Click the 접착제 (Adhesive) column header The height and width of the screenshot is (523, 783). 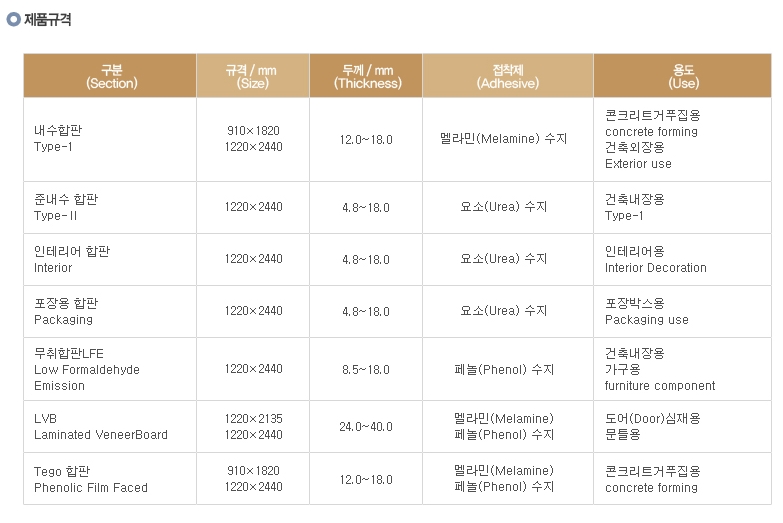[508, 75]
